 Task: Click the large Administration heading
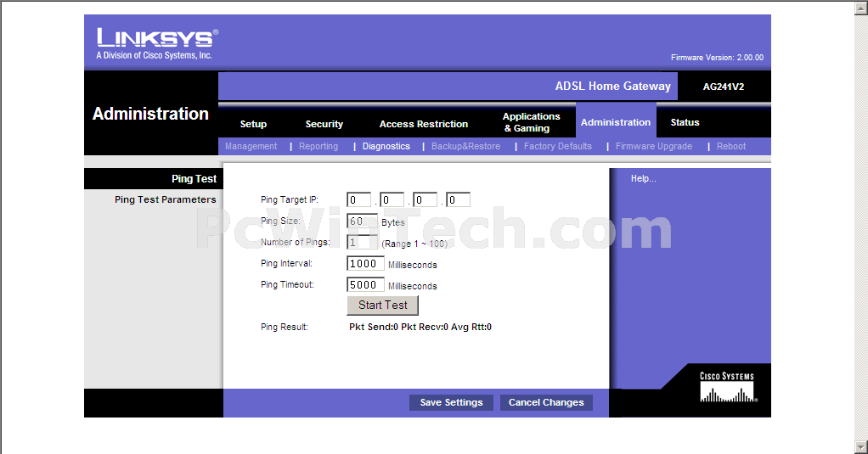click(150, 114)
